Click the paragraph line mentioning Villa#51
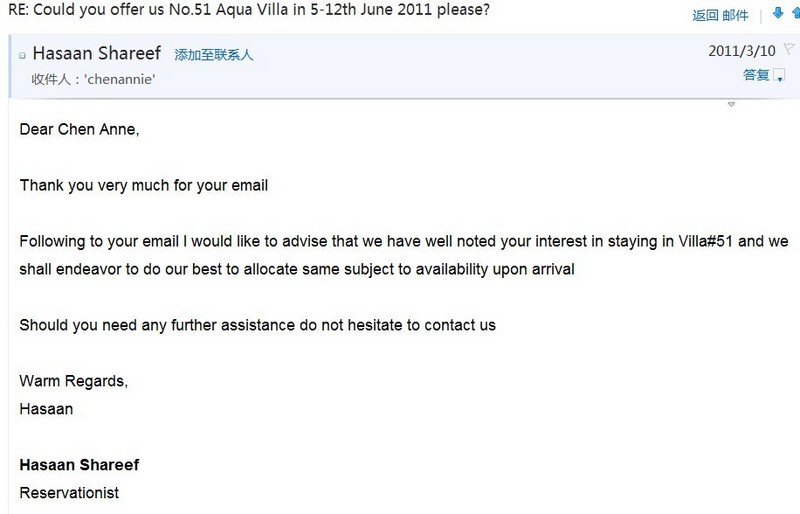The image size is (800, 514). click(x=398, y=241)
